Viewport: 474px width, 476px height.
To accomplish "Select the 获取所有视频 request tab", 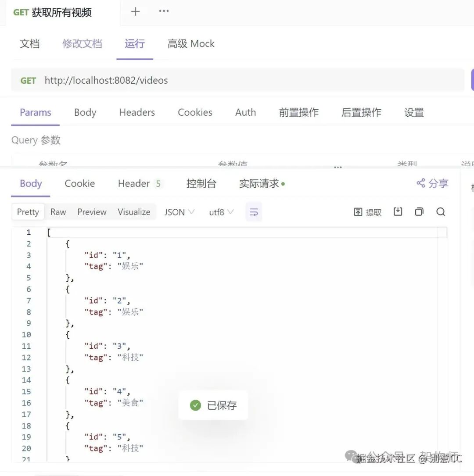I will 53,12.
